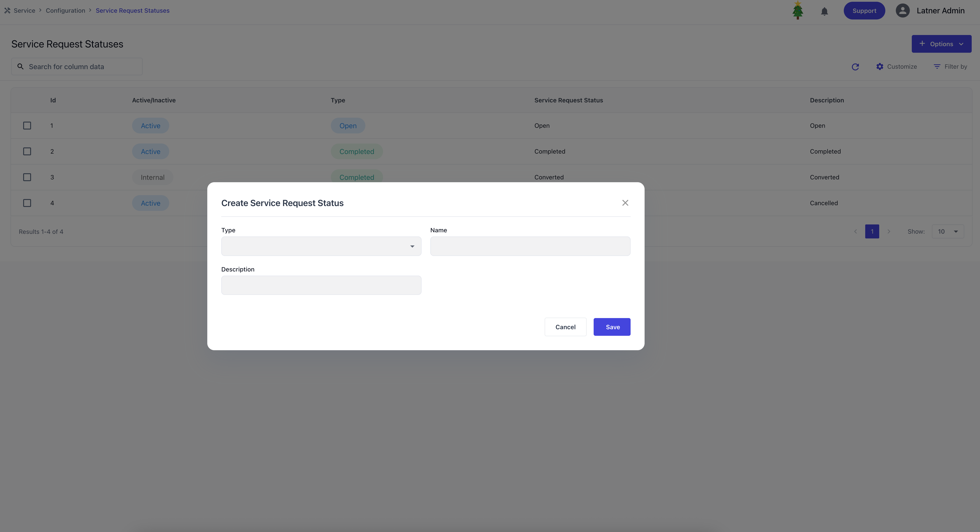
Task: Click the notification bell icon
Action: click(824, 11)
